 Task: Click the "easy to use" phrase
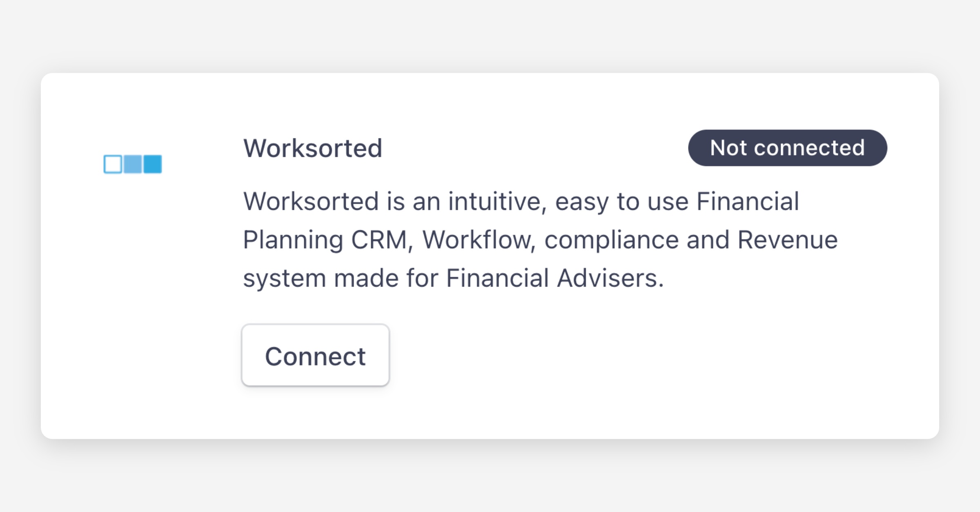621,201
